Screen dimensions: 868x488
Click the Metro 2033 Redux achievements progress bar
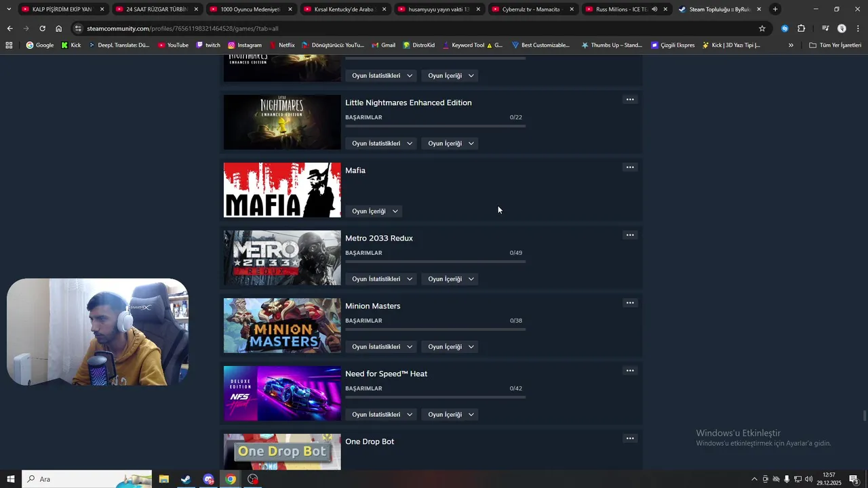coord(435,262)
